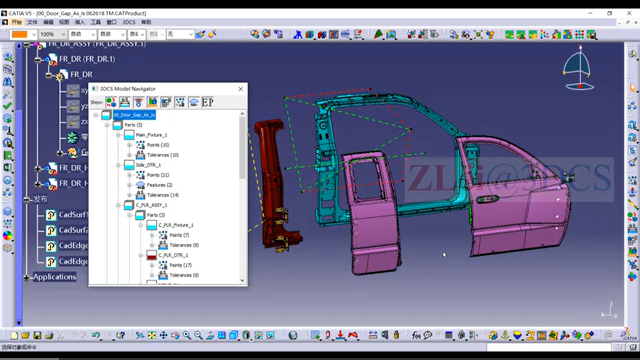The width and height of the screenshot is (640, 360).
Task: Click the Model Navigator scroll down arrow
Action: click(x=242, y=280)
